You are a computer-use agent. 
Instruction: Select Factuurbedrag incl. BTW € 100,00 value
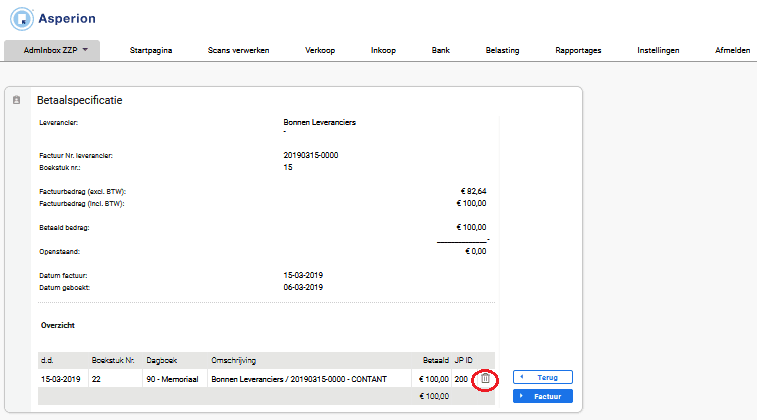pos(471,203)
